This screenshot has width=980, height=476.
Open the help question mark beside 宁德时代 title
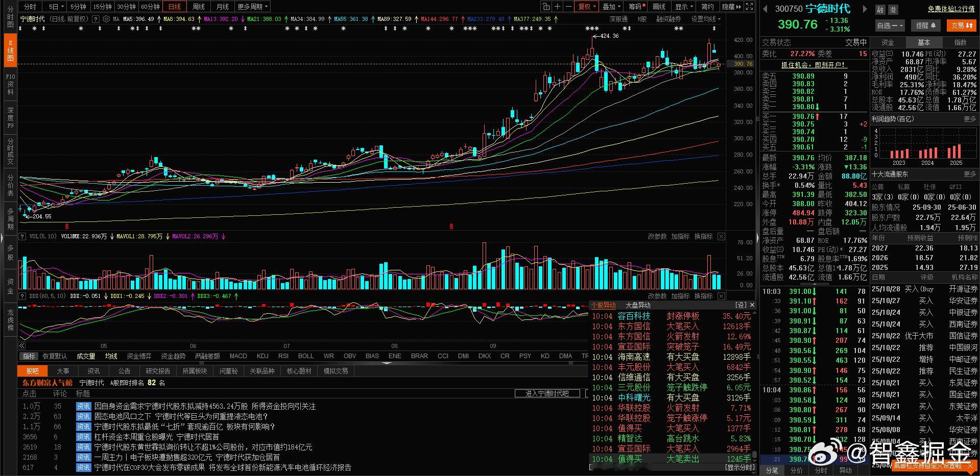tap(95, 19)
